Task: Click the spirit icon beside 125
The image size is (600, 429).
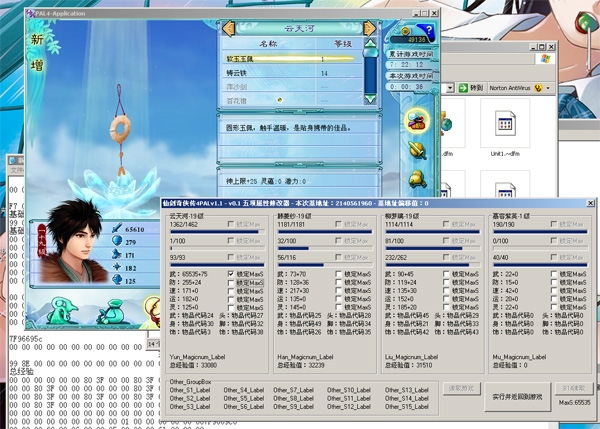Action: (x=117, y=280)
